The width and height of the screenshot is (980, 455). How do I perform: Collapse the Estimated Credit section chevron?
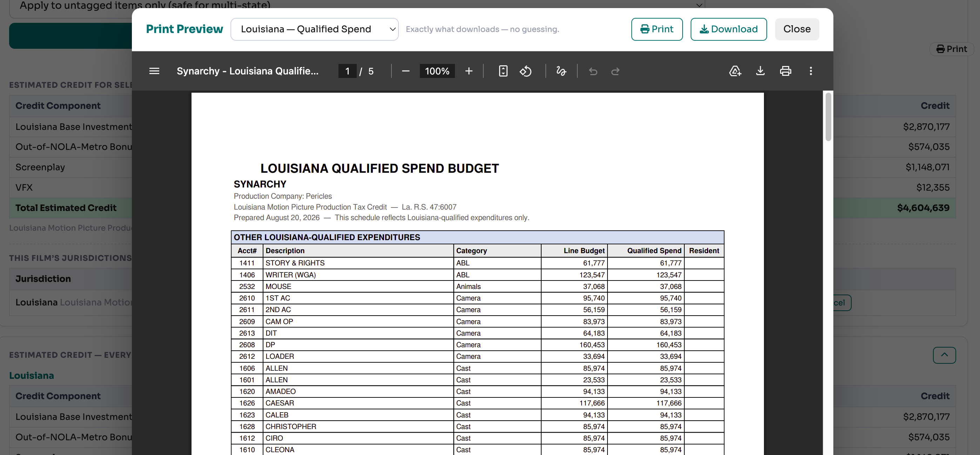click(x=944, y=355)
